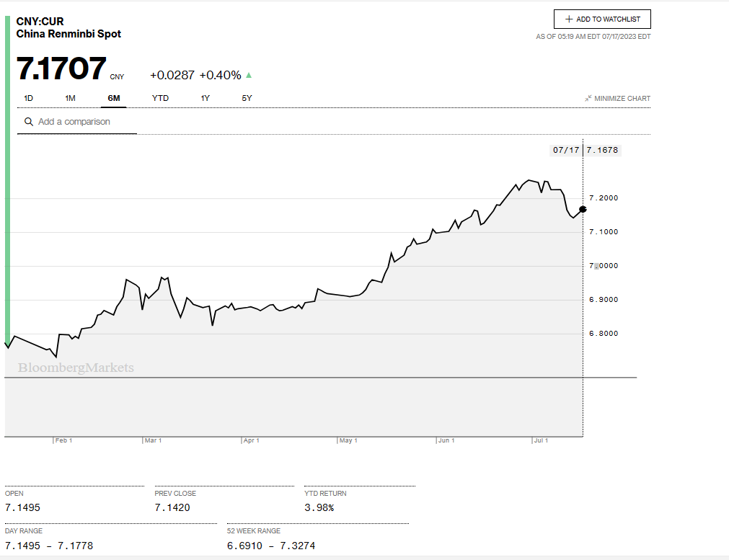This screenshot has height=560, width=729.
Task: Switch chart to 1M range
Action: point(70,98)
